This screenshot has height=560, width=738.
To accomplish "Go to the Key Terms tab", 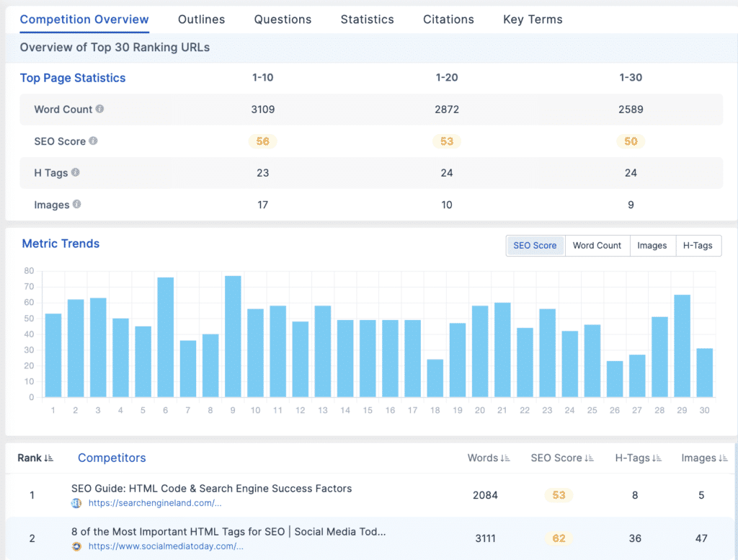I will coord(533,19).
